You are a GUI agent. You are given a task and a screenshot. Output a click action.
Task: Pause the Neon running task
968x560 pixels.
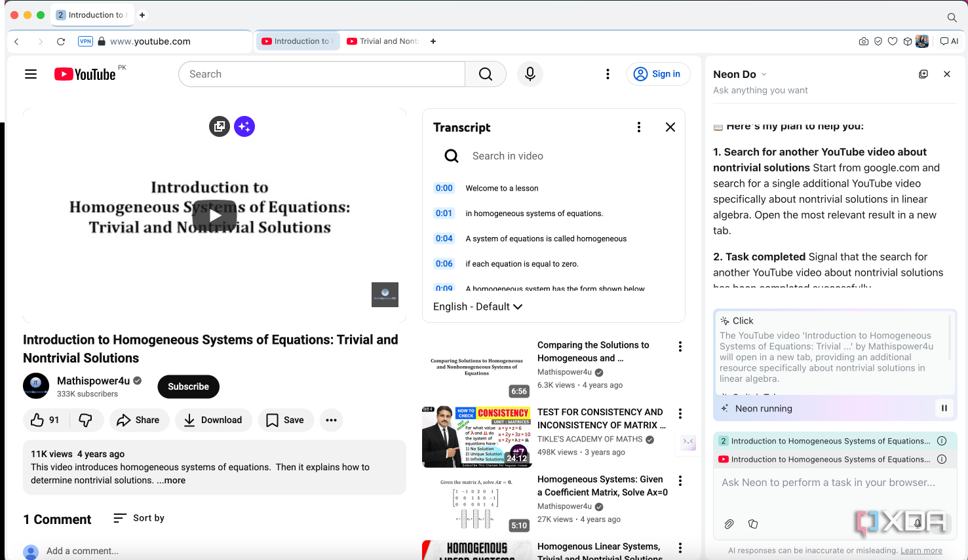tap(944, 408)
